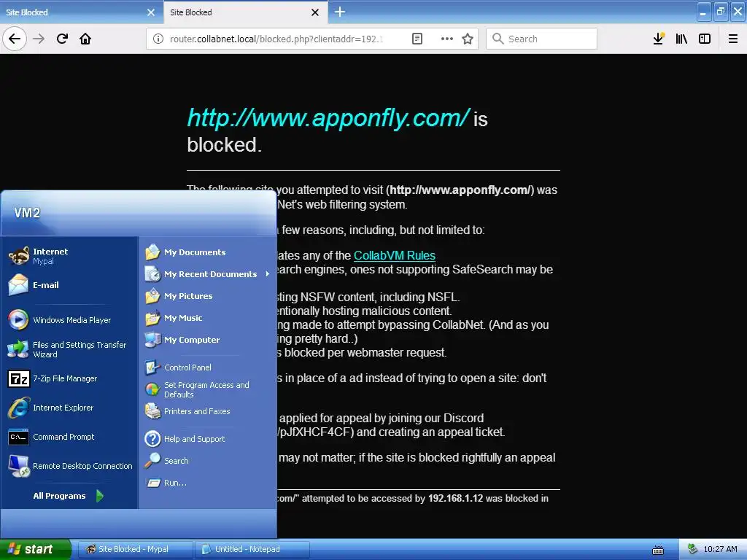Bookmark this page with the star
Screen dimensions: 747x560
pyautogui.click(x=468, y=39)
